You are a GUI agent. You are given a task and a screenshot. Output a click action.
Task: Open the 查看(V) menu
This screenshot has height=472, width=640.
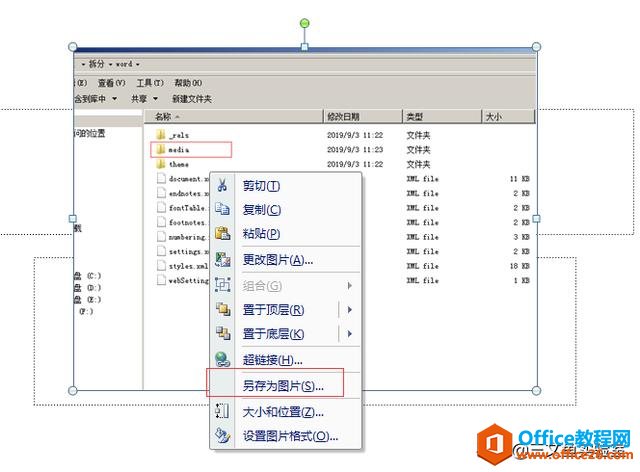pos(111,83)
